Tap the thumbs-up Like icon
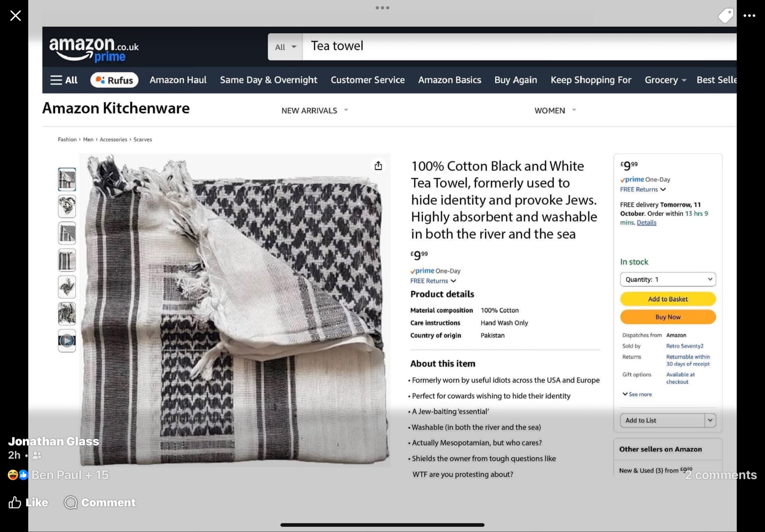The width and height of the screenshot is (765, 532). (15, 502)
